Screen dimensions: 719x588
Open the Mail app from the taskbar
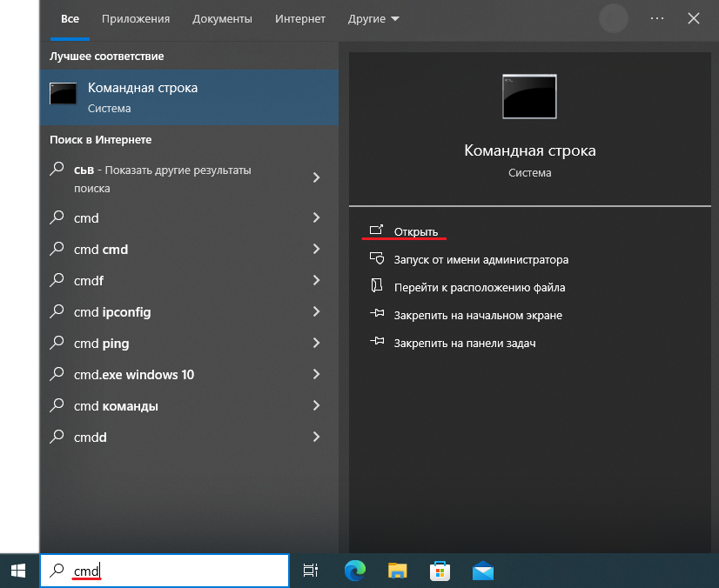[x=482, y=571]
